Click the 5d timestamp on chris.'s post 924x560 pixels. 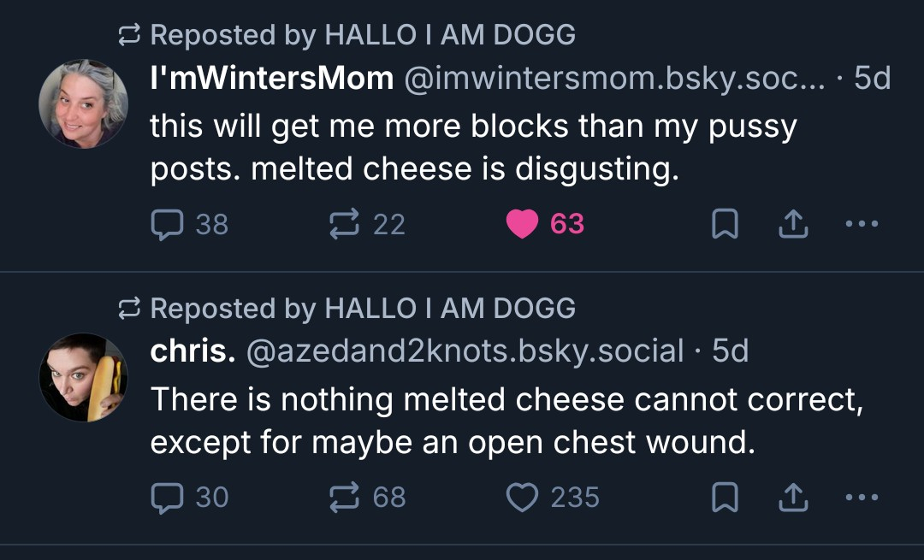(730, 351)
